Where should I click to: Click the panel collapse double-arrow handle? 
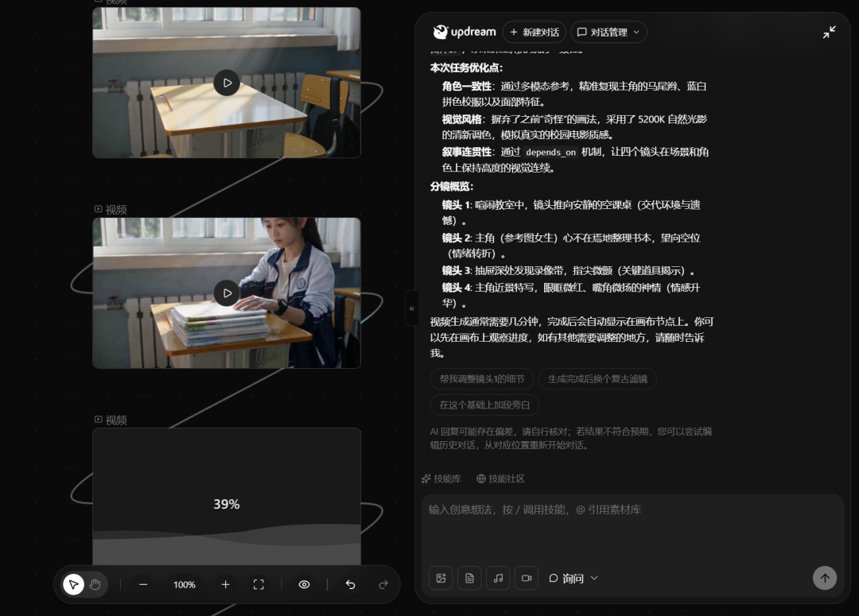click(411, 308)
